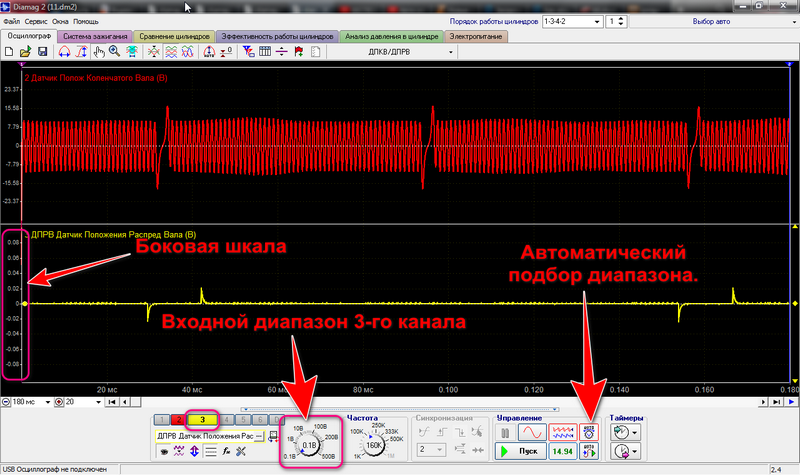Click the teal figure toolbar icon
Image resolution: width=800 pixels, height=475 pixels.
[x=132, y=52]
